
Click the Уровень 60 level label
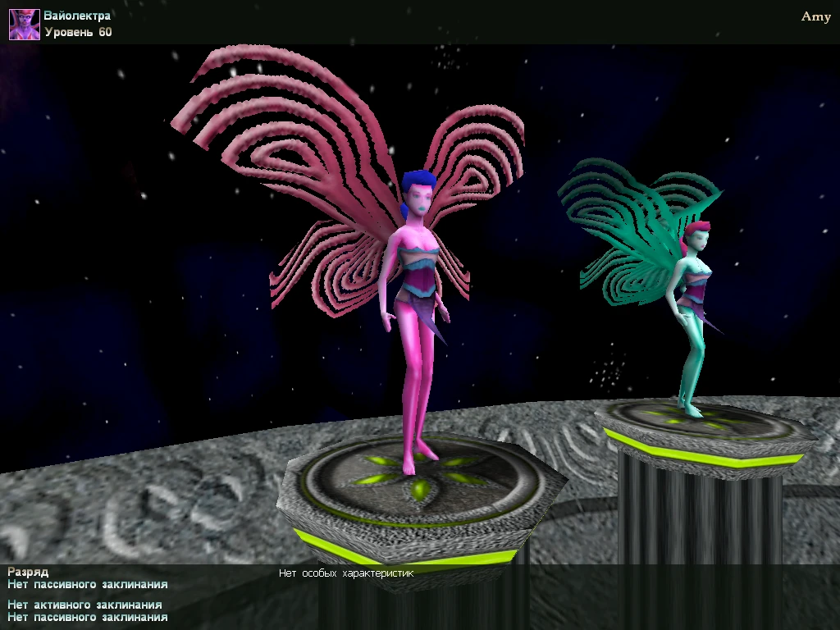click(x=78, y=32)
